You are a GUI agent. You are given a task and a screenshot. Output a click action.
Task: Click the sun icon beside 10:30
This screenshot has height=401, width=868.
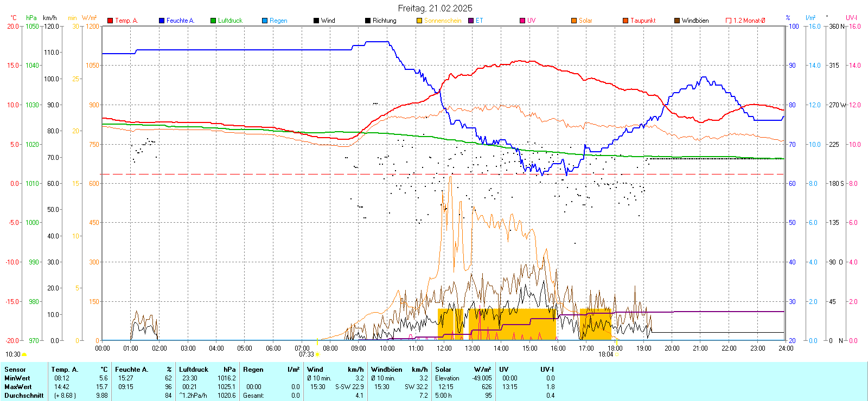pyautogui.click(x=24, y=354)
